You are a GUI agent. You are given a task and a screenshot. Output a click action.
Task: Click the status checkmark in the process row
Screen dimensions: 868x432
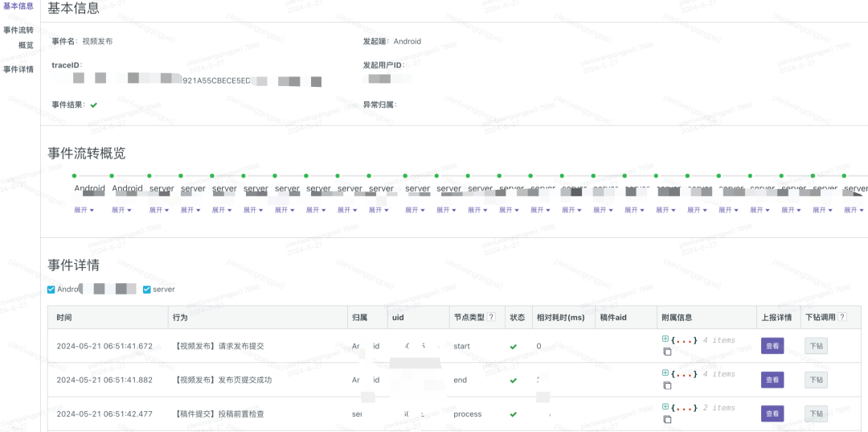tap(513, 414)
